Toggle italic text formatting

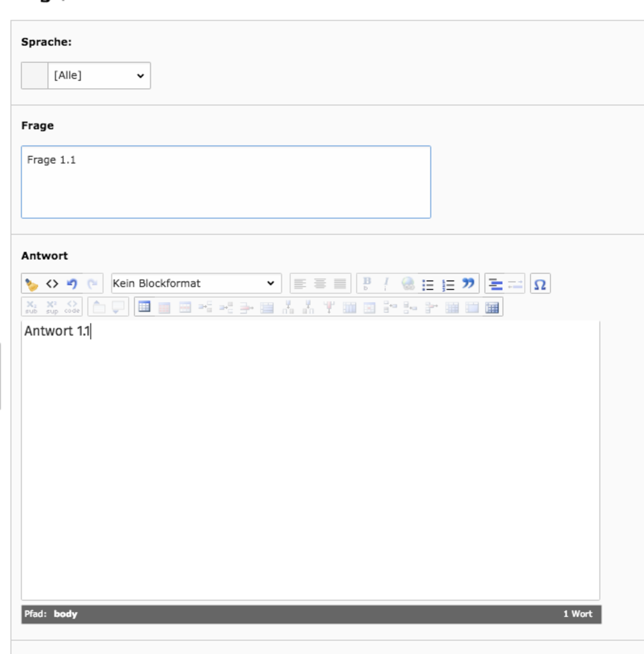(x=386, y=284)
